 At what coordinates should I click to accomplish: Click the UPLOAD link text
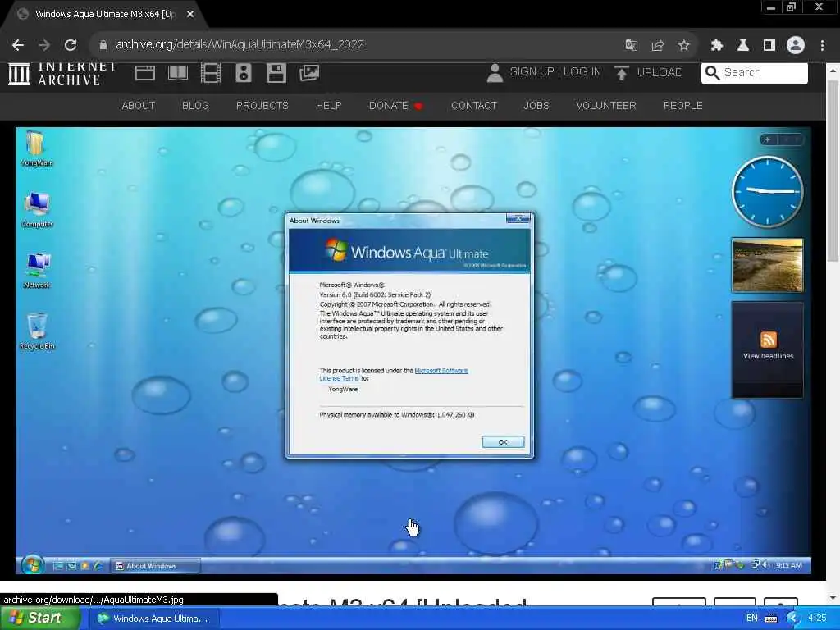tap(660, 72)
